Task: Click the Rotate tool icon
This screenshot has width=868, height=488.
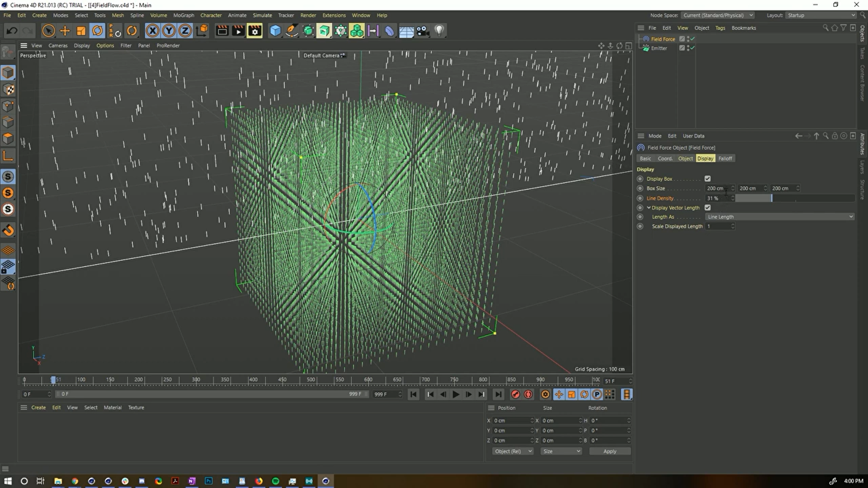Action: (x=97, y=30)
